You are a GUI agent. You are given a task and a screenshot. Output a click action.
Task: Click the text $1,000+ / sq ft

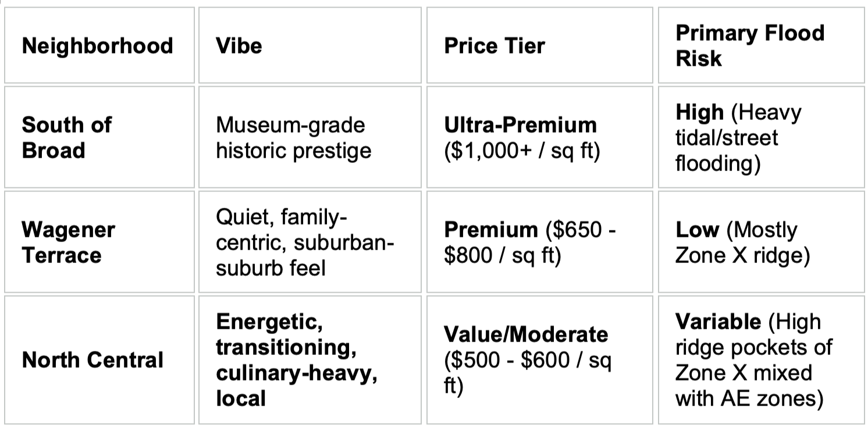[x=522, y=151]
